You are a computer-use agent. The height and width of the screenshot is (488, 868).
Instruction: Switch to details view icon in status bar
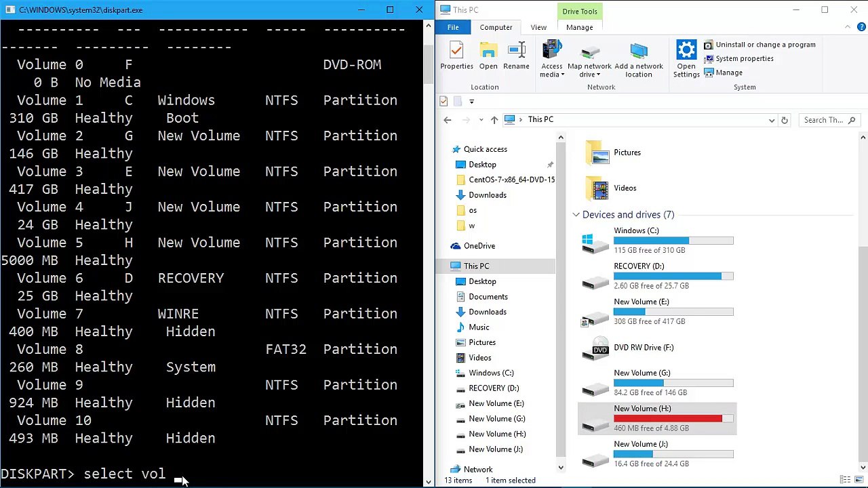pyautogui.click(x=846, y=480)
